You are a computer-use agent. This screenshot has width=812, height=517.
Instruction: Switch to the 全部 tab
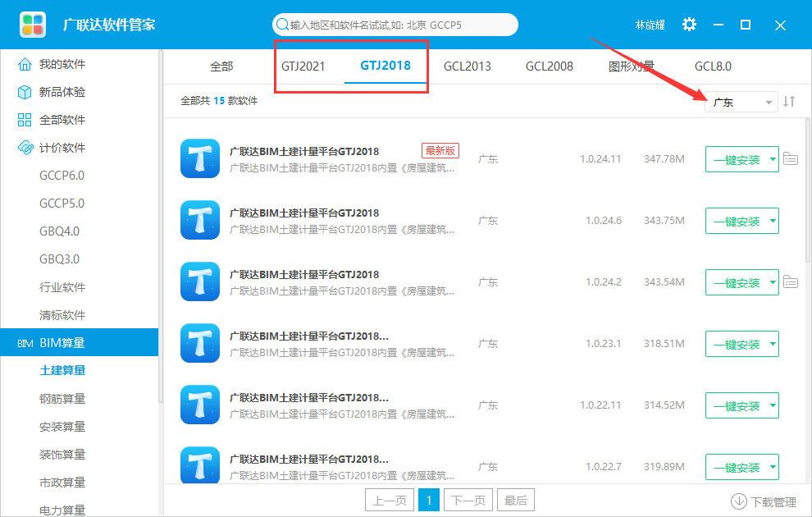click(221, 66)
